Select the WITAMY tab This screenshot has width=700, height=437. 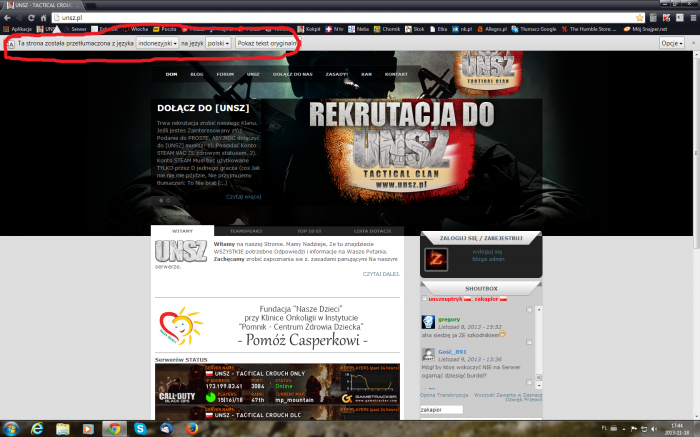tap(183, 231)
